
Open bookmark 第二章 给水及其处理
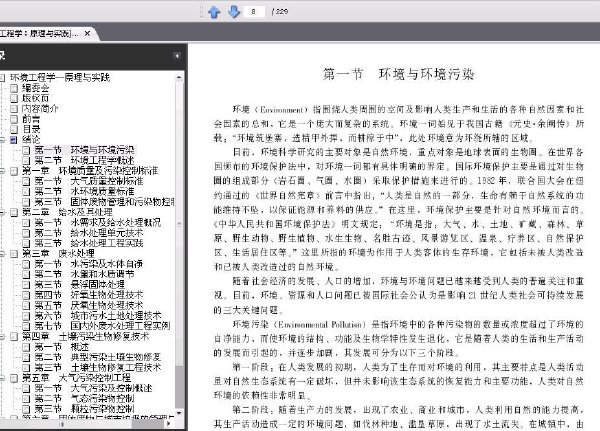67,212
